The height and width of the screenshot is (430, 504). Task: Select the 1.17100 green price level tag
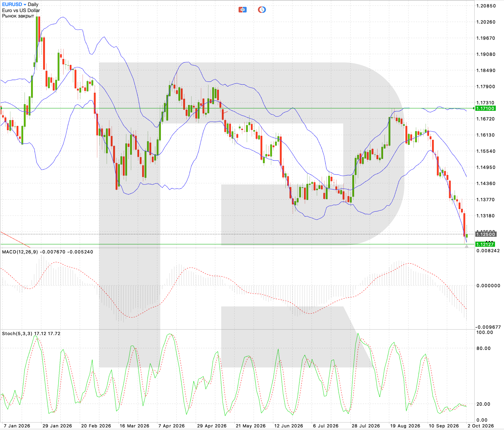[x=485, y=108]
